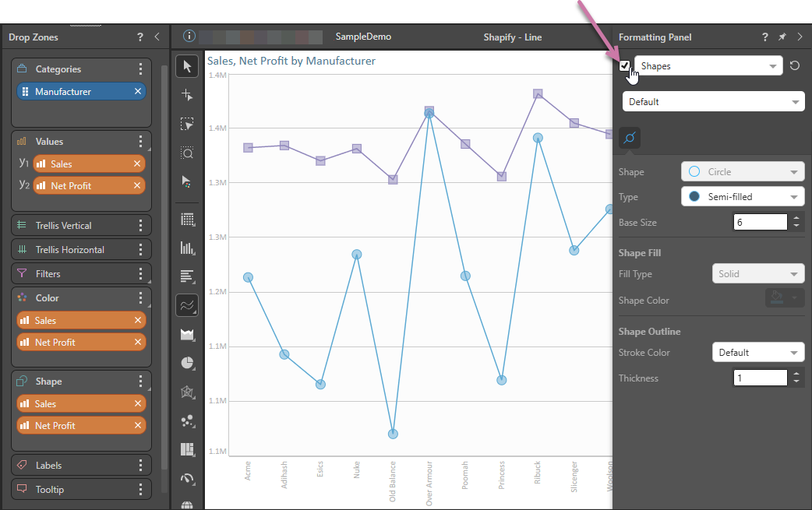The image size is (812, 510).
Task: Select the pointer arrow tool
Action: coord(187,67)
